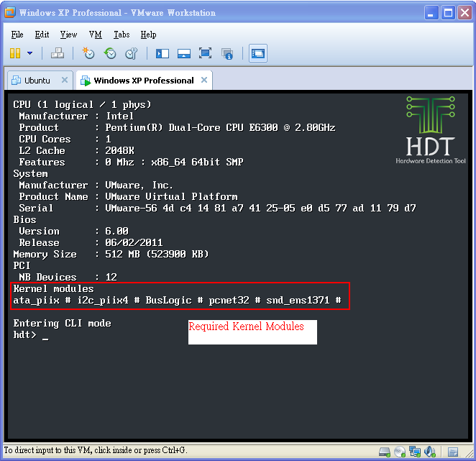Click the Suspend/pause VM toolbar button
The height and width of the screenshot is (461, 476).
click(x=15, y=53)
